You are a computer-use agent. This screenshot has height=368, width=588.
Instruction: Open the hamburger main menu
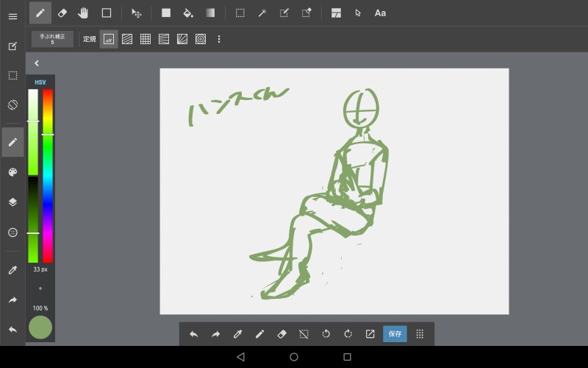12,16
